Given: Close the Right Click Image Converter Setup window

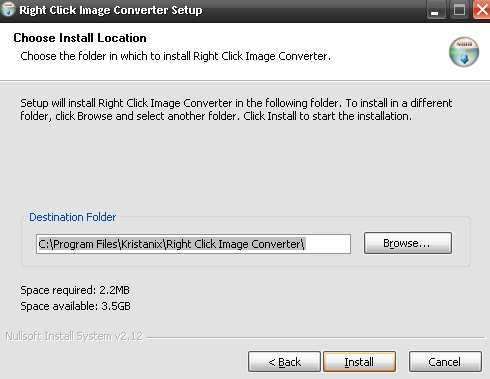Looking at the screenshot, I should click(482, 10).
